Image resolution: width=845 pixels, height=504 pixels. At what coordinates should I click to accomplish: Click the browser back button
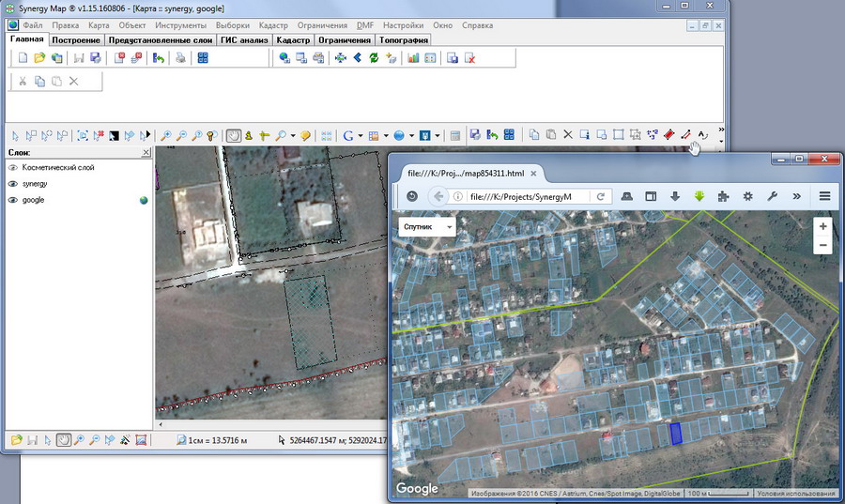(438, 196)
